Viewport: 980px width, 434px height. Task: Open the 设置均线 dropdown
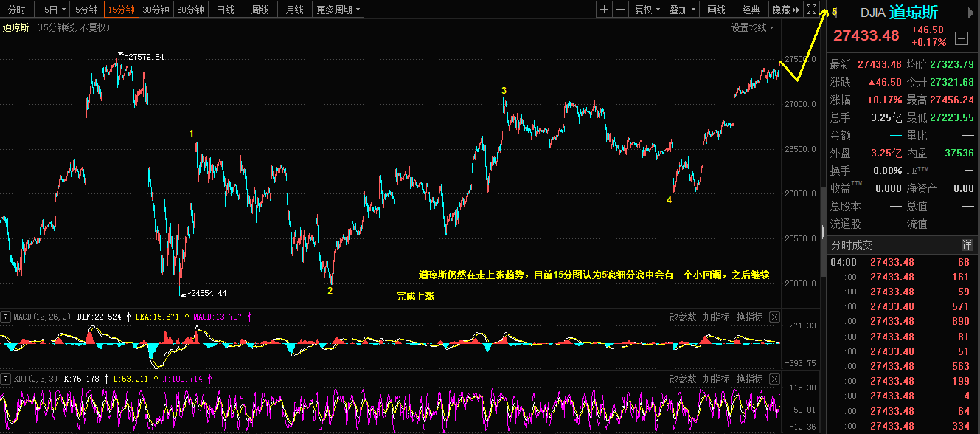tap(753, 27)
